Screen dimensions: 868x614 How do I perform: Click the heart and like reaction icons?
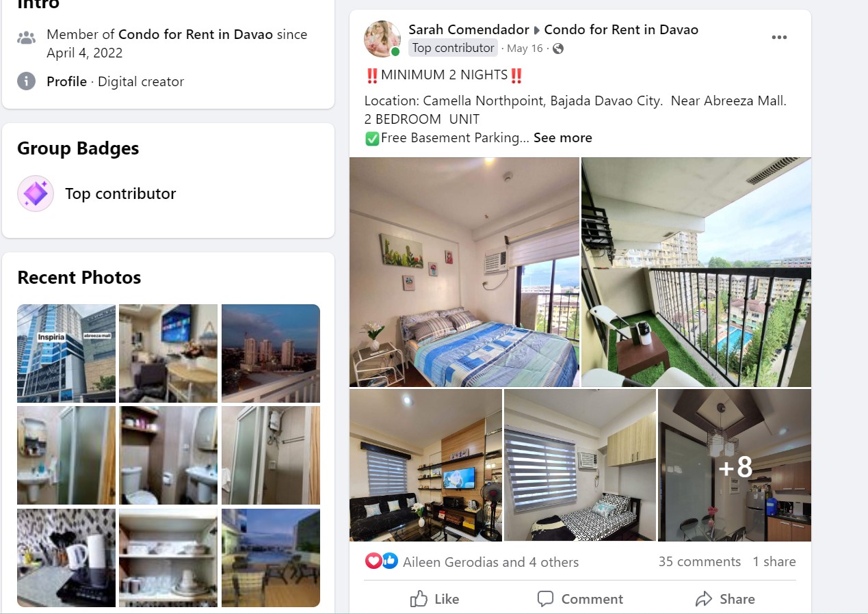(382, 561)
